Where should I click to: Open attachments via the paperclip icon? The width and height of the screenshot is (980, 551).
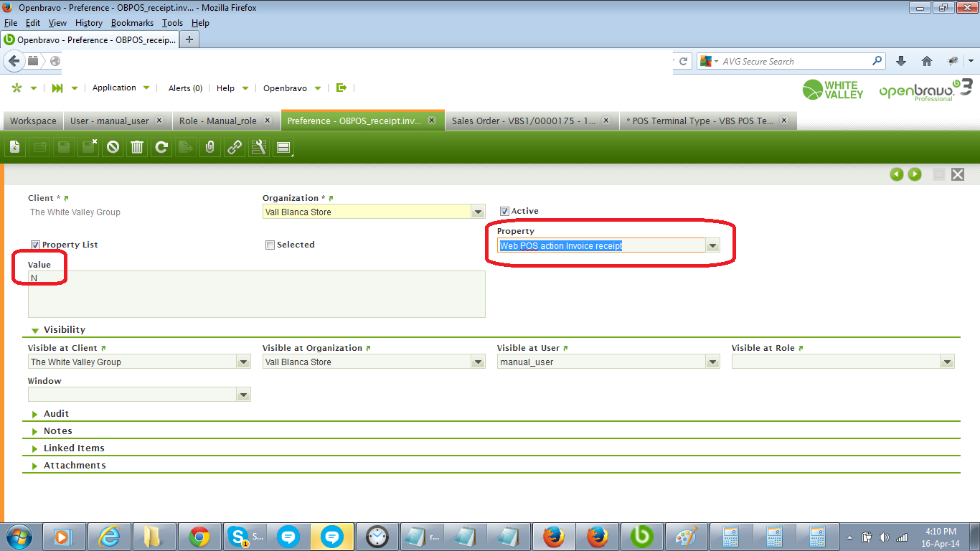(x=210, y=147)
